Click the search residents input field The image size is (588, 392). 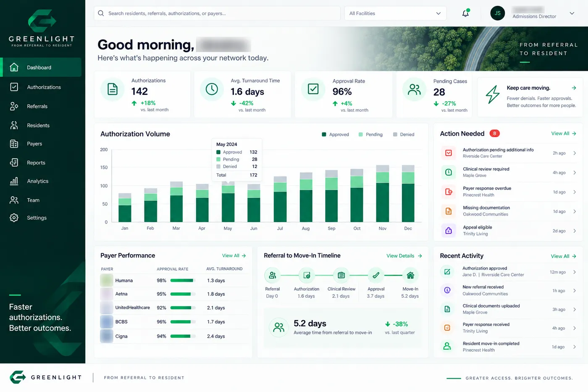click(217, 13)
